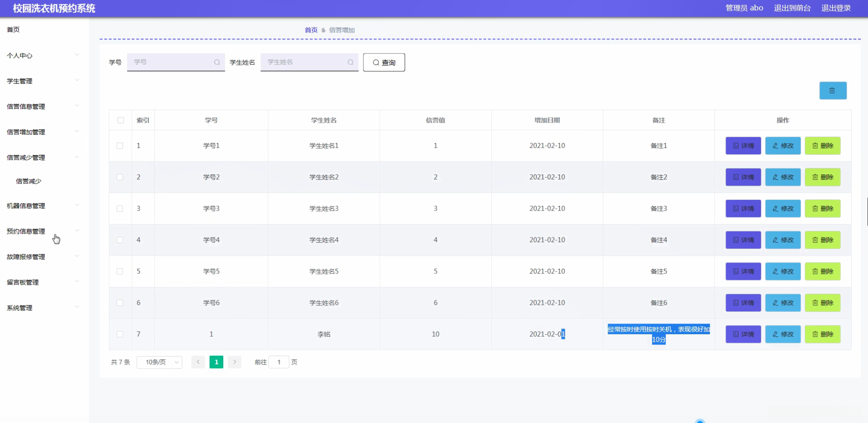Toggle the select-all checkbox in table header
Image resolution: width=868 pixels, height=423 pixels.
click(120, 120)
